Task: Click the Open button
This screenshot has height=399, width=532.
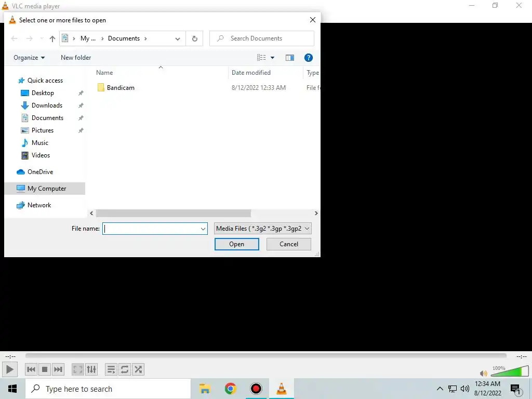Action: pos(236,244)
